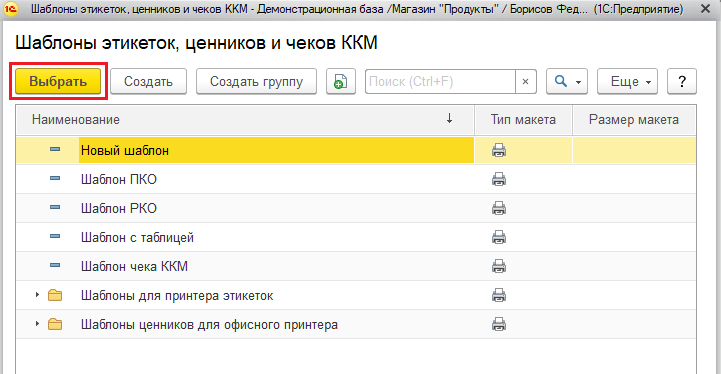Click the item dash icon beside Шаблон РКО
Screen dimensions: 721x374
(x=55, y=207)
